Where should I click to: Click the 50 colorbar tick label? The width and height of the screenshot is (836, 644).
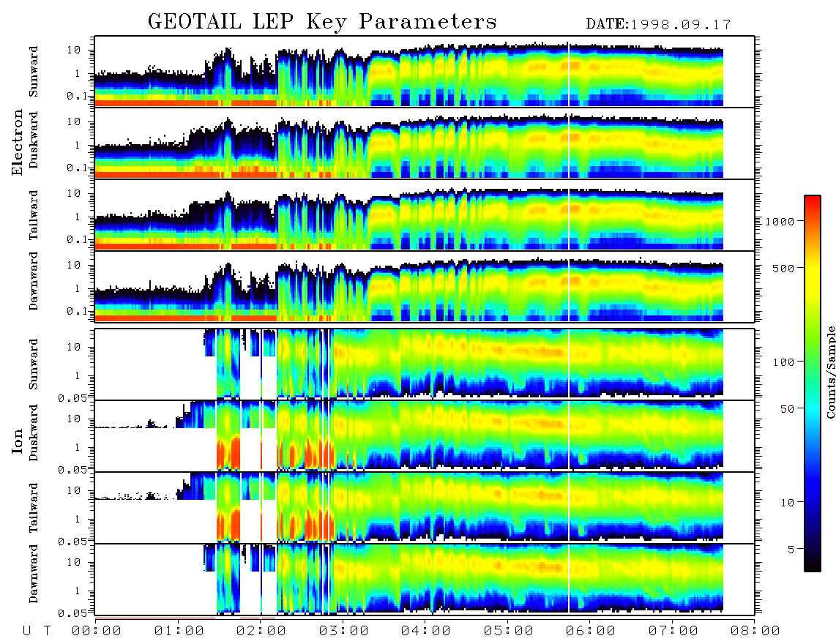[x=787, y=409]
